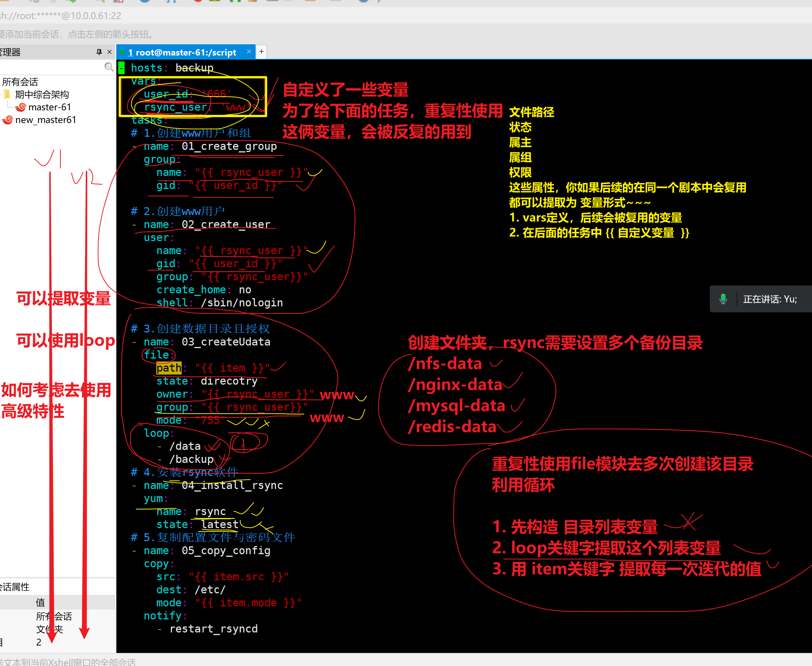Open the master-61 session entry
This screenshot has width=812, height=666.
tap(50, 107)
